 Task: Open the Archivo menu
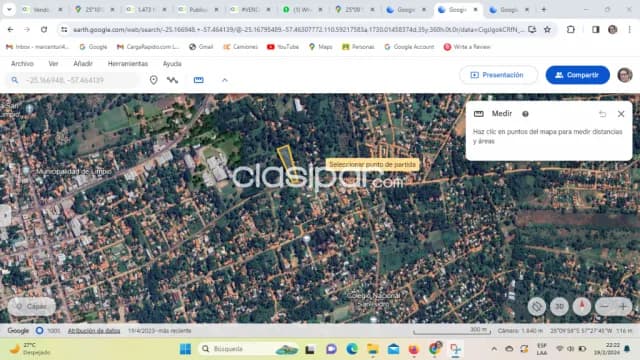tap(22, 64)
